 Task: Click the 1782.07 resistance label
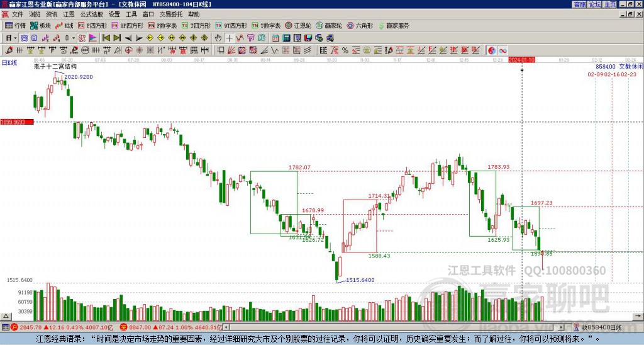299,167
